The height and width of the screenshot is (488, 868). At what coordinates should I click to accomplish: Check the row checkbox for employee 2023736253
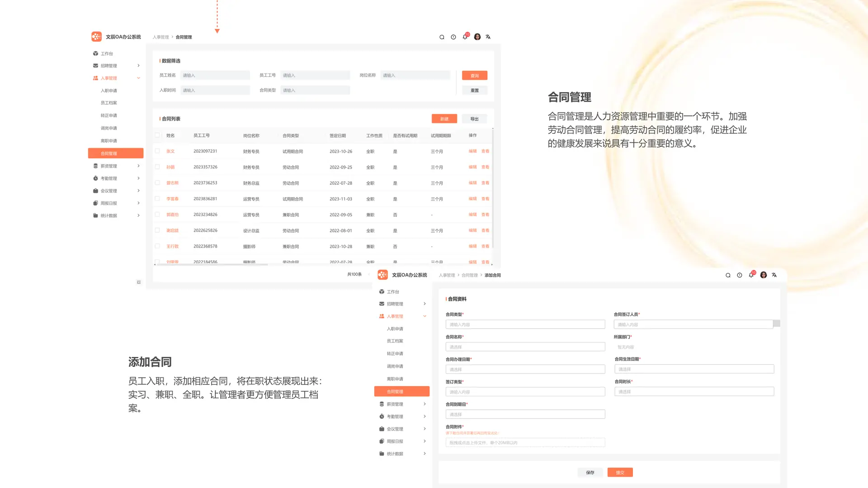(x=157, y=183)
